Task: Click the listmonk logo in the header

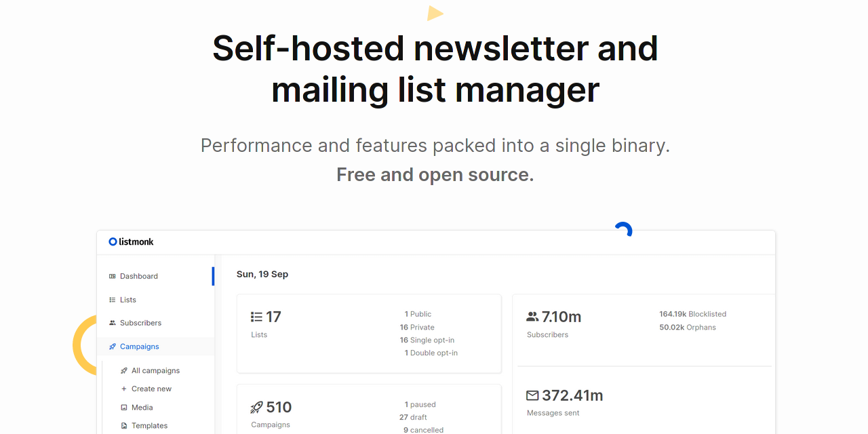Action: [132, 241]
